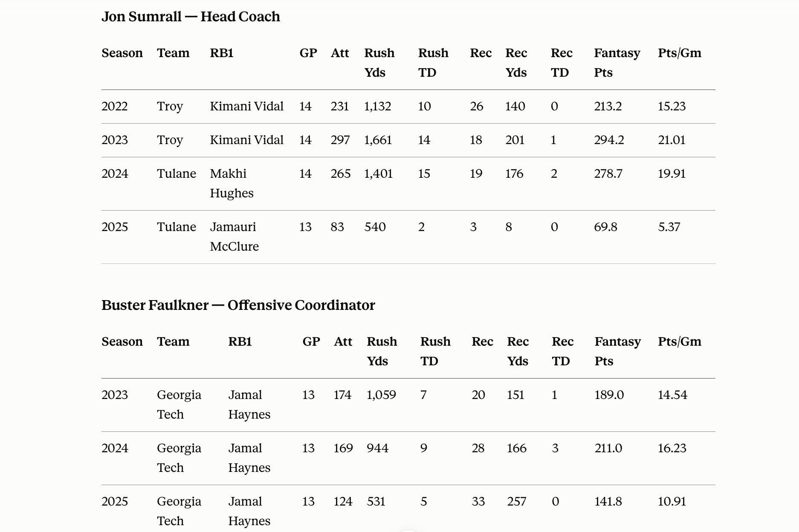Click the 1,059 rushing yards cell
Screen dimensions: 799x532
pyautogui.click(x=381, y=395)
